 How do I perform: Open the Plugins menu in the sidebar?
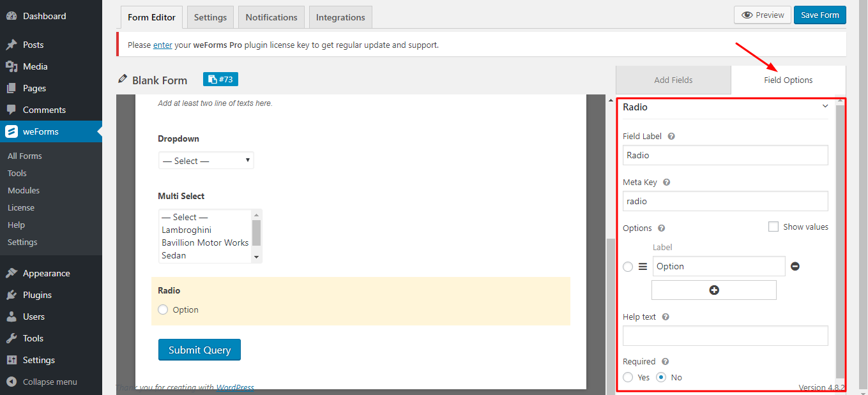pyautogui.click(x=37, y=295)
